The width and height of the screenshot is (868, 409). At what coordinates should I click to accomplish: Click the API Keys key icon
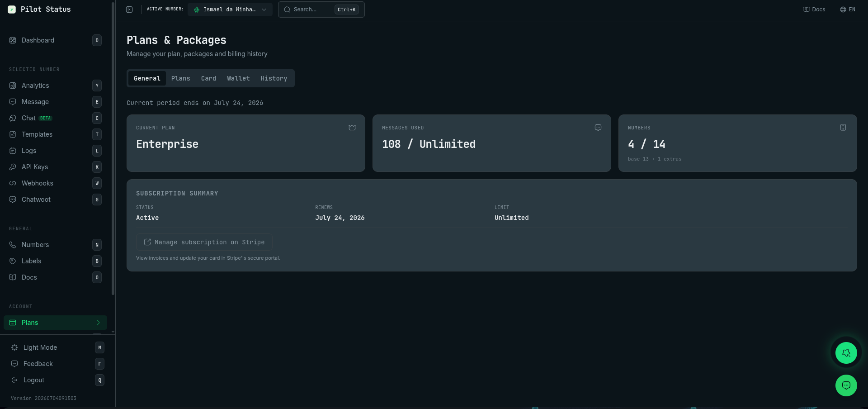pyautogui.click(x=13, y=167)
